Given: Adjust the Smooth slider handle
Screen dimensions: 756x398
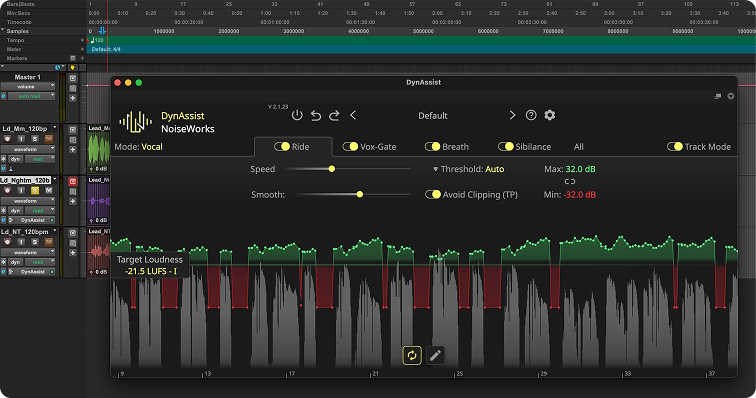Looking at the screenshot, I should 360,194.
